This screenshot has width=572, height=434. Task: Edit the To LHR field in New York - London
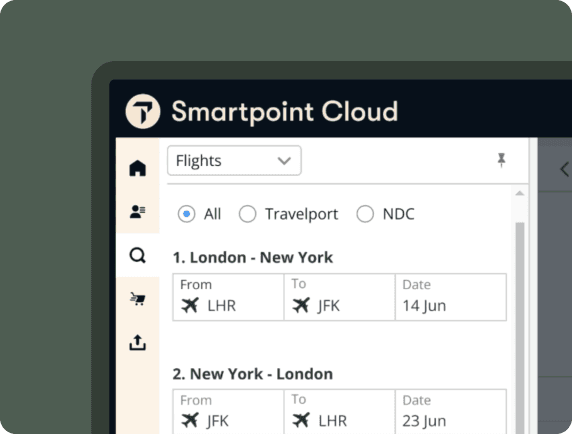tap(340, 412)
